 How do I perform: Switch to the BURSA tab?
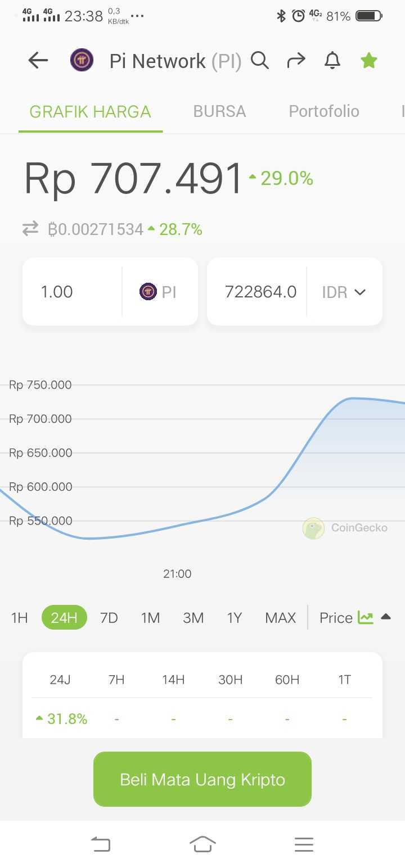click(219, 111)
